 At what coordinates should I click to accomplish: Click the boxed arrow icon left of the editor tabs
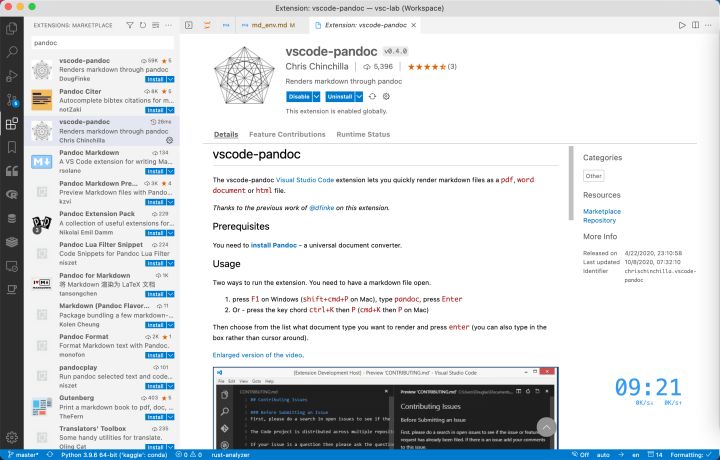[189, 25]
